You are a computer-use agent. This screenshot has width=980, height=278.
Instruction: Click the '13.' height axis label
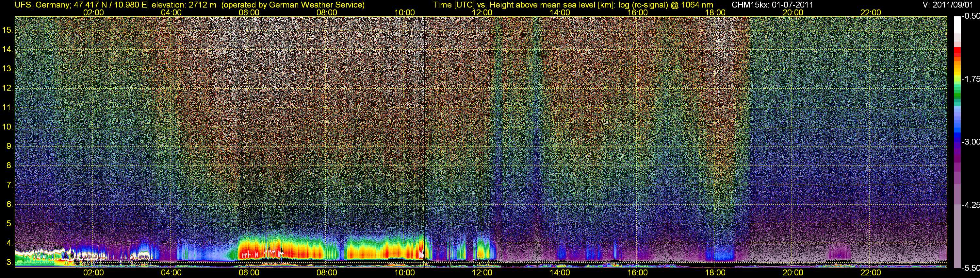[8, 69]
